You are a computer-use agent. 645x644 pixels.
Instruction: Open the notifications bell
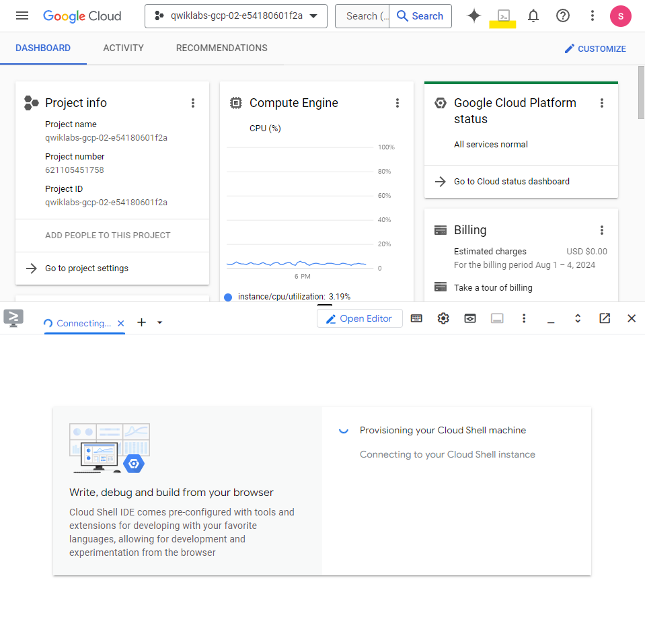(x=533, y=16)
